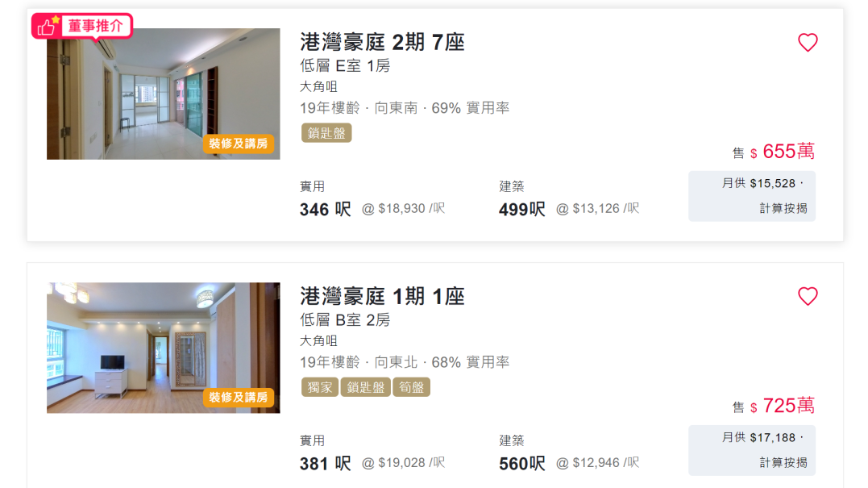This screenshot has width=868, height=488.
Task: Click 裝修及講房 label on first photo
Action: point(239,144)
